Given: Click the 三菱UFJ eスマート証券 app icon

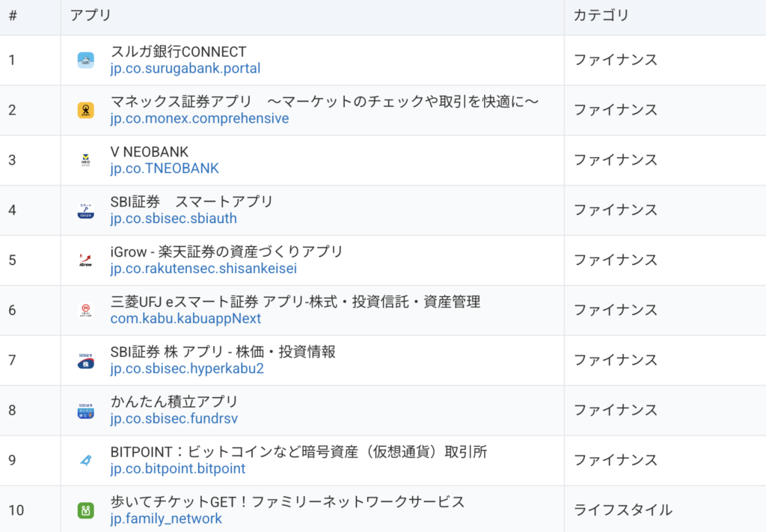Looking at the screenshot, I should [86, 311].
